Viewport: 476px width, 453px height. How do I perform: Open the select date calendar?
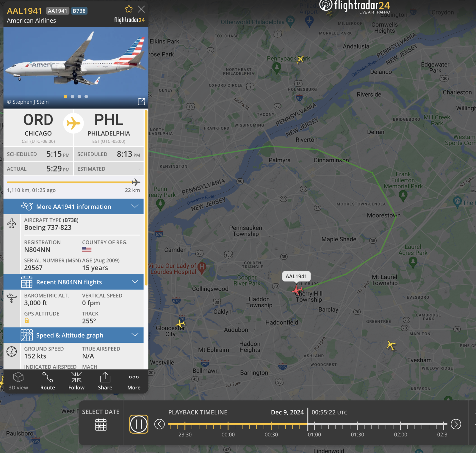pos(101,424)
